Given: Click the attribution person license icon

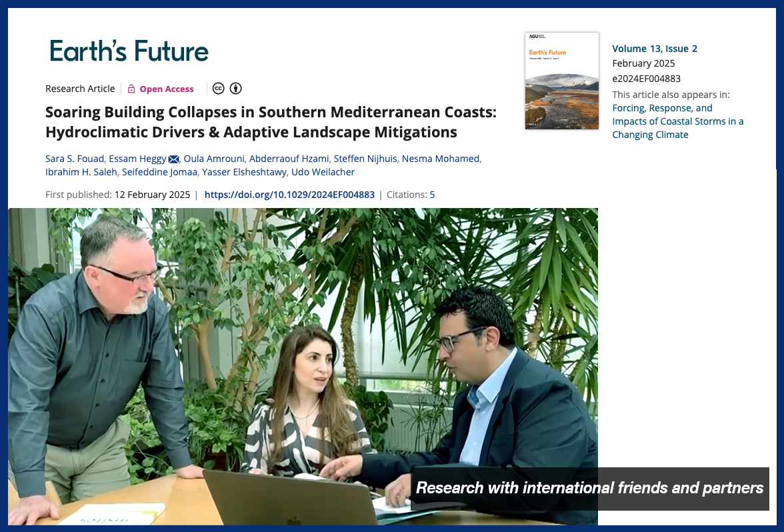Looking at the screenshot, I should coord(235,89).
